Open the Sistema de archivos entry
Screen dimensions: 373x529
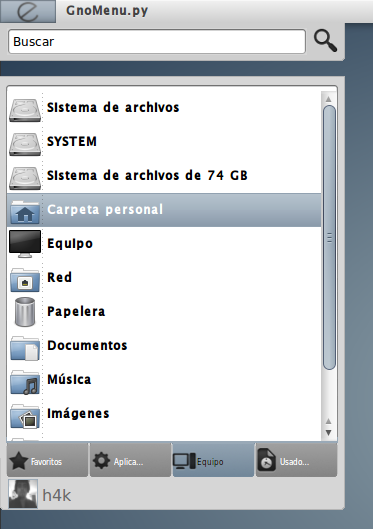click(113, 108)
